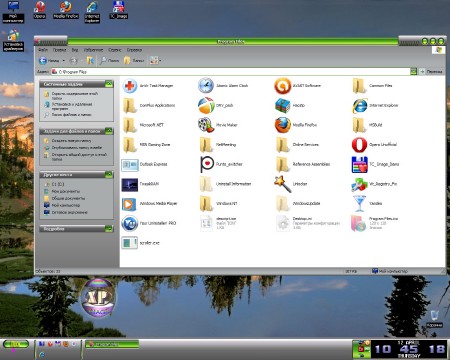
Task: Open the WinRAR books icon
Action: [x=282, y=105]
